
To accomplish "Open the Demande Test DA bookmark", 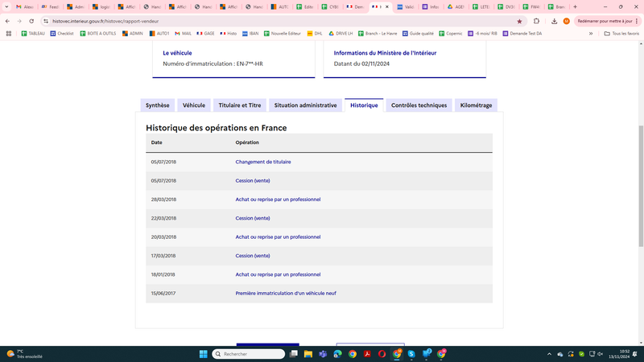I will click(522, 34).
